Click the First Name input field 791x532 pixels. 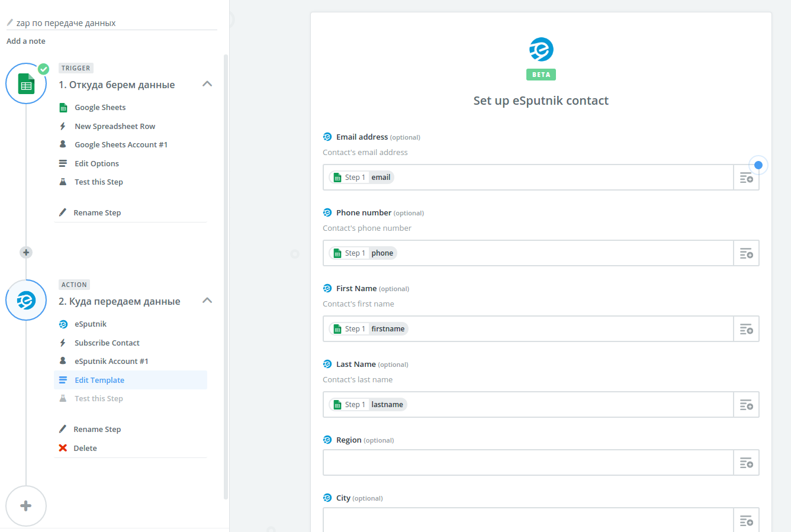click(x=528, y=329)
